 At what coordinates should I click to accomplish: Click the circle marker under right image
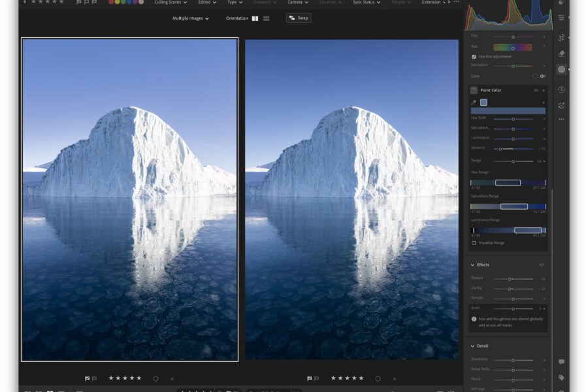[x=378, y=379]
